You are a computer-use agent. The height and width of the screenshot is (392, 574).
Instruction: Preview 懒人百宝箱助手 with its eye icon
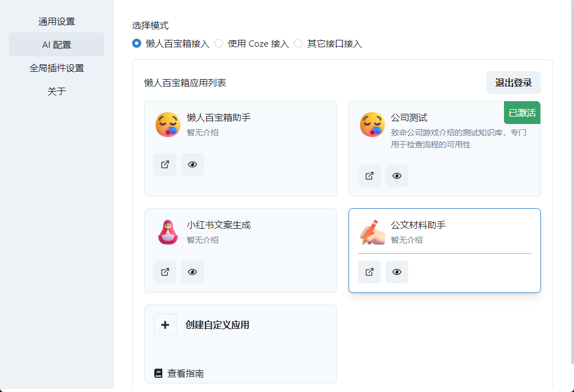coord(192,164)
